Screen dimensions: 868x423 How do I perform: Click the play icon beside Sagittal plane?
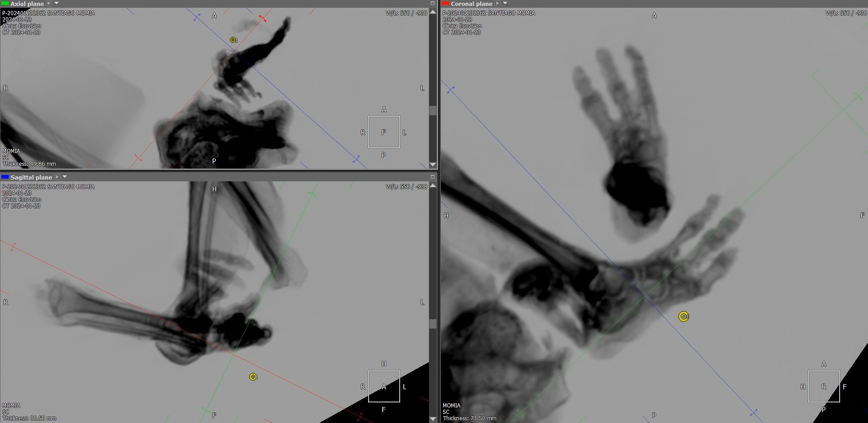[x=57, y=177]
